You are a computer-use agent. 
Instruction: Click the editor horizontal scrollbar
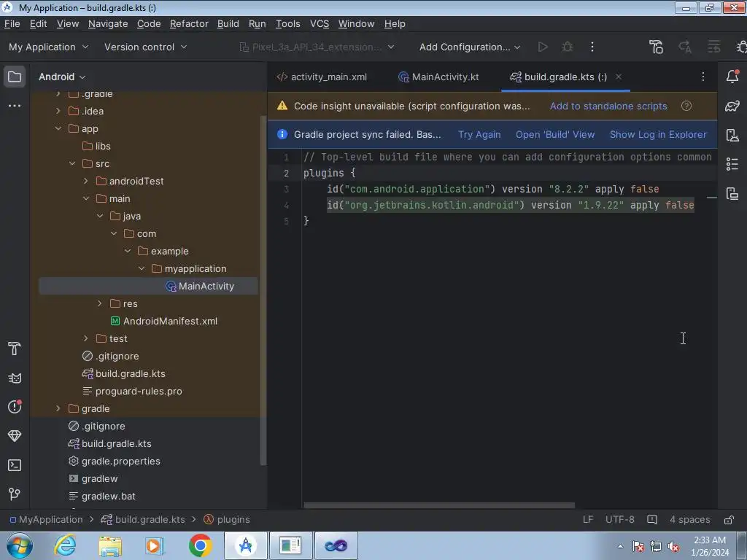[439, 505]
